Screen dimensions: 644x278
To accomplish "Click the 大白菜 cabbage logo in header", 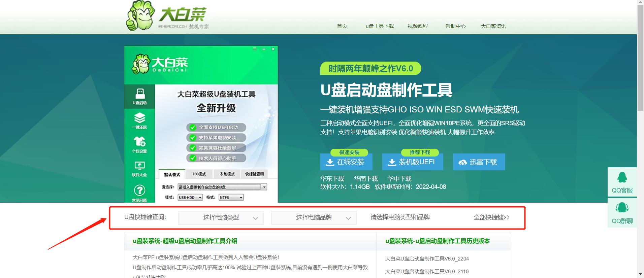I will pyautogui.click(x=167, y=16).
